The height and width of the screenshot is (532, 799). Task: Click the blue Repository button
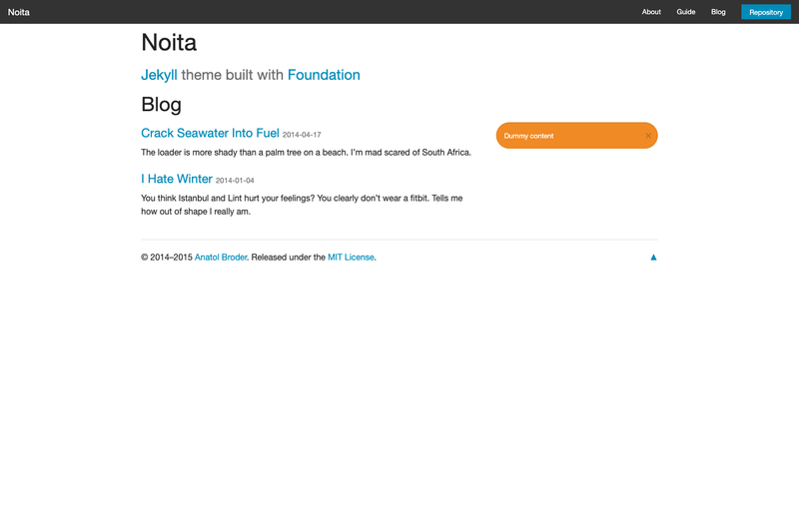tap(766, 12)
